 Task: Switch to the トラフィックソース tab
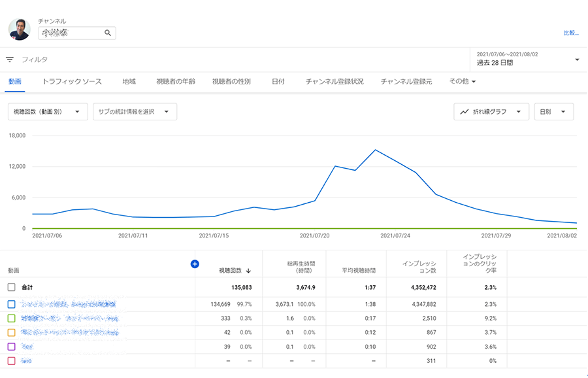(x=72, y=82)
